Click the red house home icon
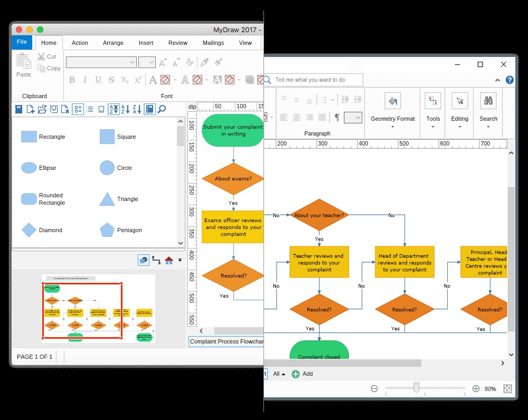The width and height of the screenshot is (528, 420). pos(169,260)
